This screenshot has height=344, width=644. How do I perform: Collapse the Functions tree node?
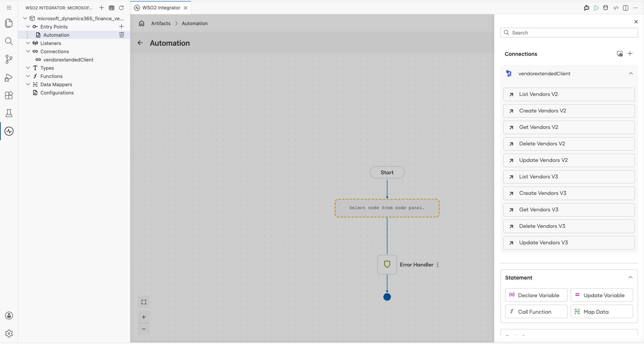[28, 76]
